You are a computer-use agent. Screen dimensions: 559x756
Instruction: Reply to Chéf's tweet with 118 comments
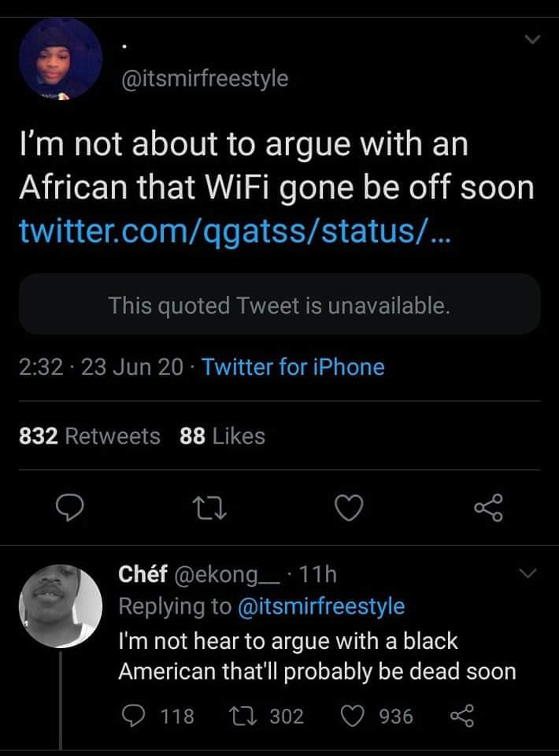pos(157,716)
